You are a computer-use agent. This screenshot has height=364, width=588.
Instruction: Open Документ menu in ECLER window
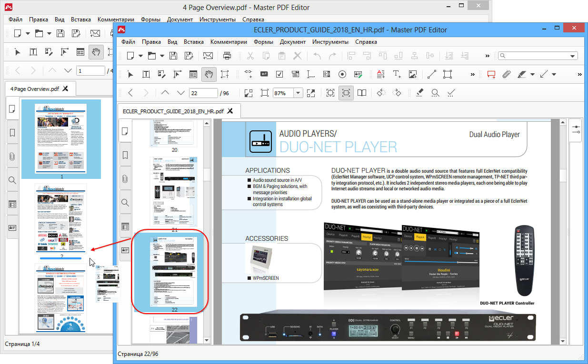point(293,42)
